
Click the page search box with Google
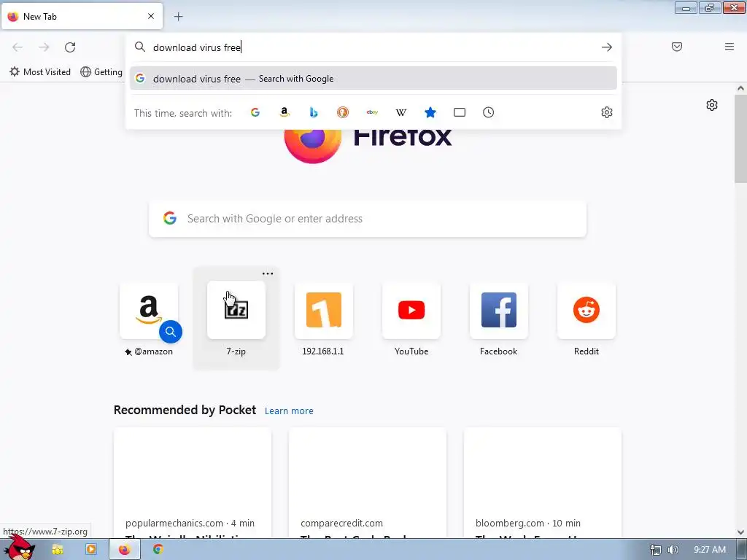368,219
